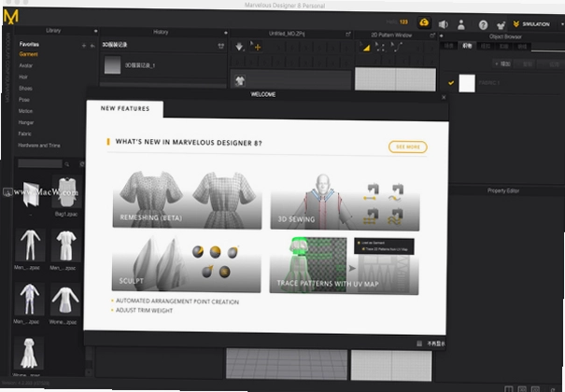Click the back arrow beside Favorites
Image resolution: width=565 pixels, height=392 pixels.
(92, 46)
